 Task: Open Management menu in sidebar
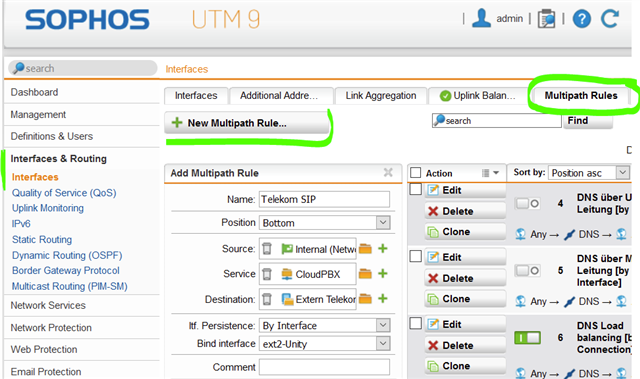click(x=38, y=115)
